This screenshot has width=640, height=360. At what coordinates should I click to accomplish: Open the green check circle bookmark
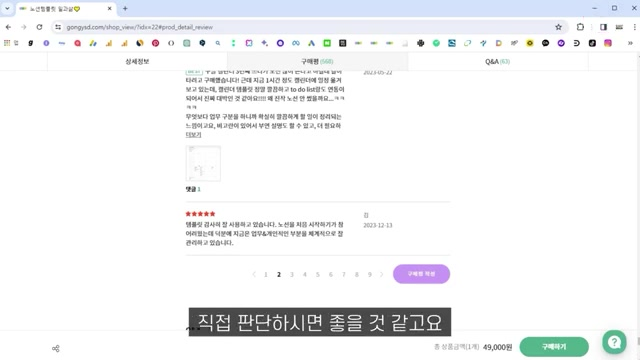coord(436,43)
